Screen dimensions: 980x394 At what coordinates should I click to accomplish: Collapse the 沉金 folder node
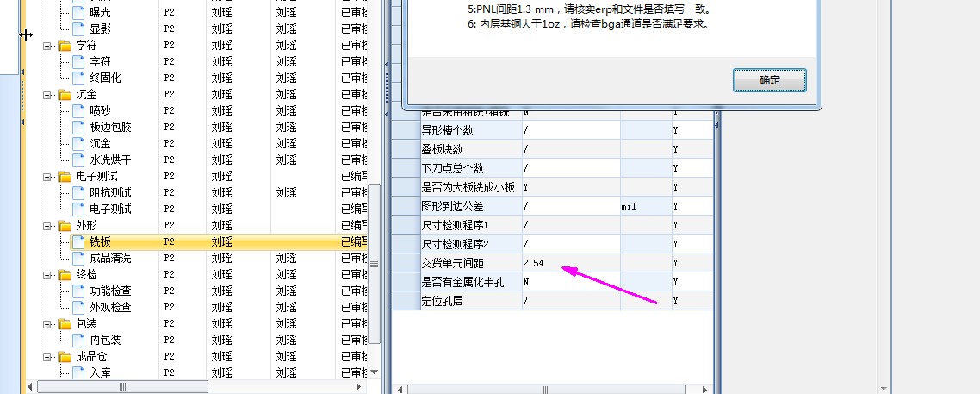pos(47,95)
